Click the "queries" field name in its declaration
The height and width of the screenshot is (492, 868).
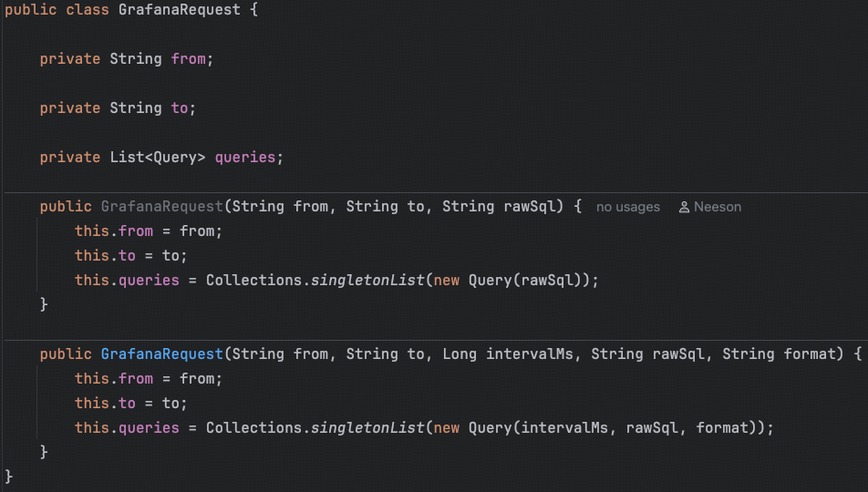[x=245, y=157]
